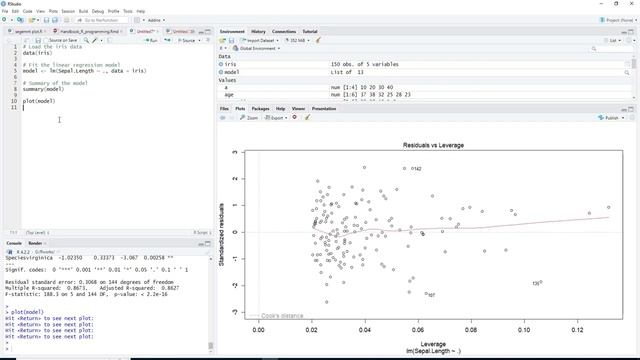
Task: Switch to the Tutorial tab
Action: [310, 31]
